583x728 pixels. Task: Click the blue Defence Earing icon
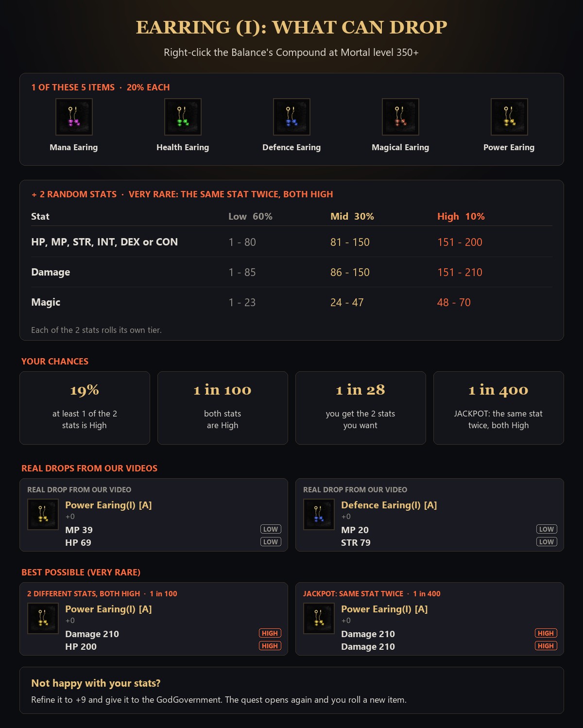(x=291, y=117)
